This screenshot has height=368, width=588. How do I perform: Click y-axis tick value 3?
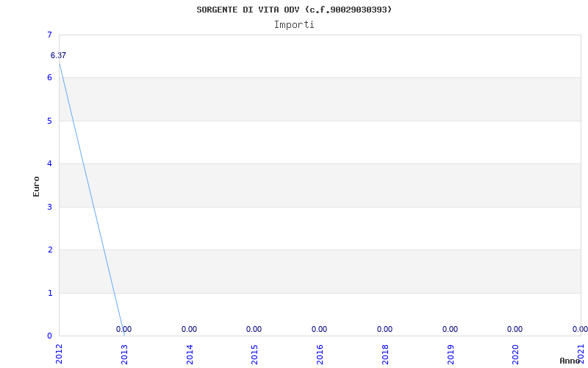click(49, 207)
